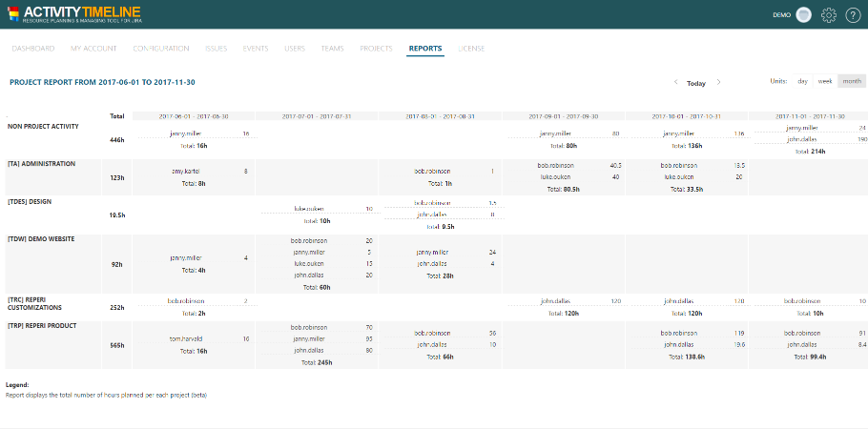The width and height of the screenshot is (868, 429).
Task: Set units to day
Action: coord(802,81)
